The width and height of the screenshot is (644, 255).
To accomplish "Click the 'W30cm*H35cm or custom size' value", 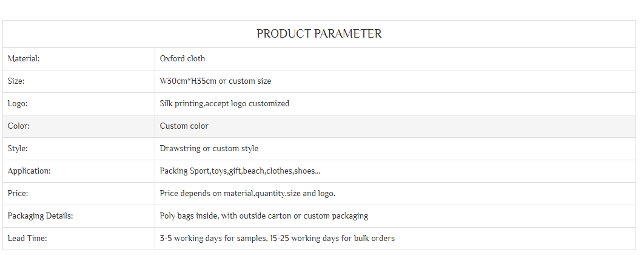I will 215,81.
